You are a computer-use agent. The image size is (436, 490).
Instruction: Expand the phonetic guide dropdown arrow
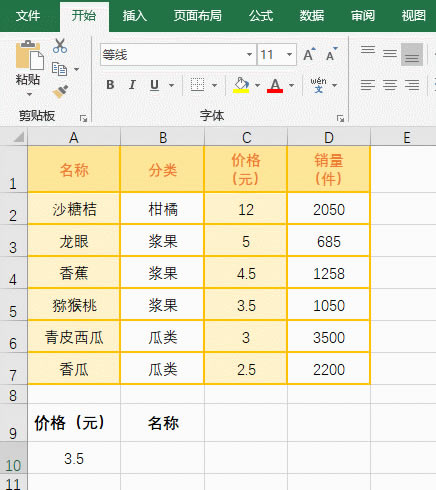pos(334,85)
